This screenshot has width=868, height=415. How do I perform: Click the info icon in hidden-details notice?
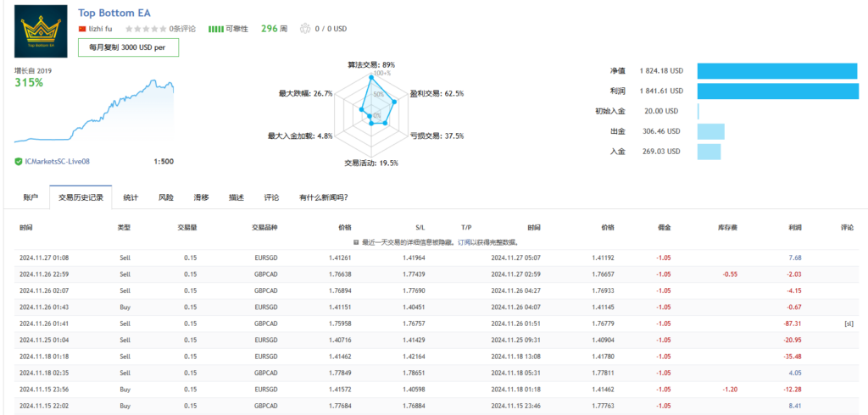(x=356, y=241)
